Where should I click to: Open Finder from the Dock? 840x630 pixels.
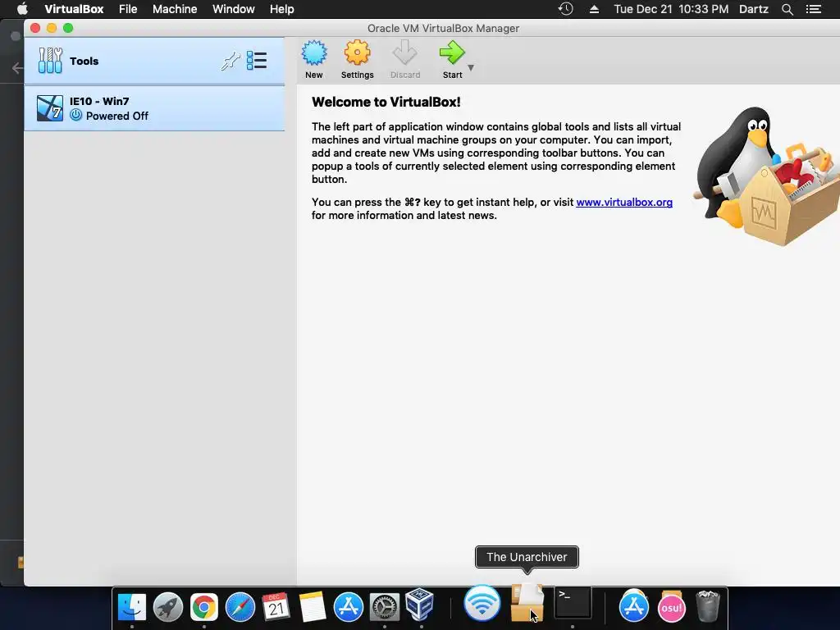click(132, 608)
